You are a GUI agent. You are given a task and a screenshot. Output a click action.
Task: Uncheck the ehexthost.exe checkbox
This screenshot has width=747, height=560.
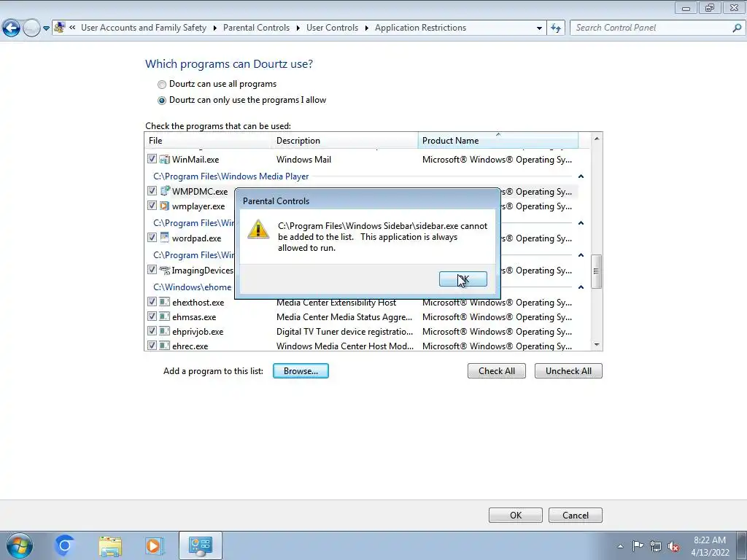point(152,301)
